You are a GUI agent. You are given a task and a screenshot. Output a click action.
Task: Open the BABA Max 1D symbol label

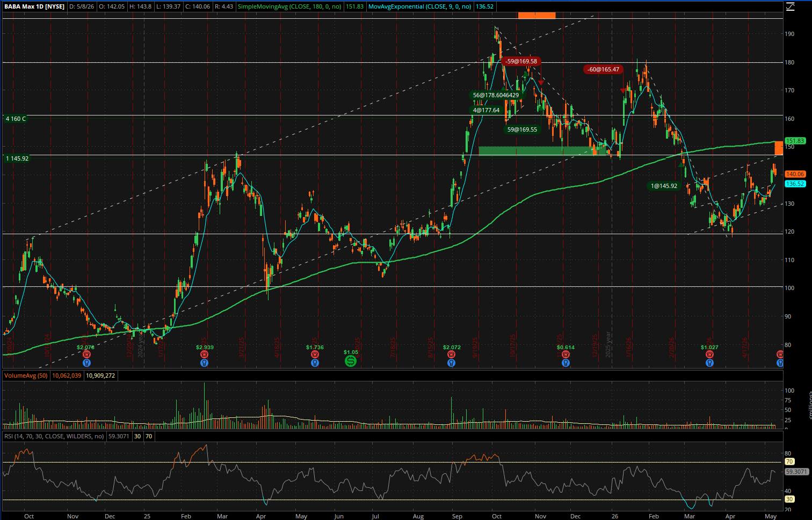[34, 6]
